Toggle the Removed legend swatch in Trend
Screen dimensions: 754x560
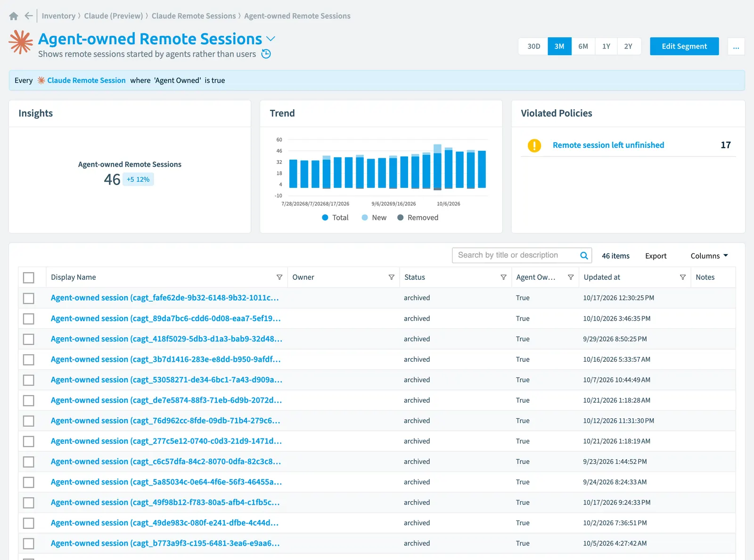(x=401, y=218)
